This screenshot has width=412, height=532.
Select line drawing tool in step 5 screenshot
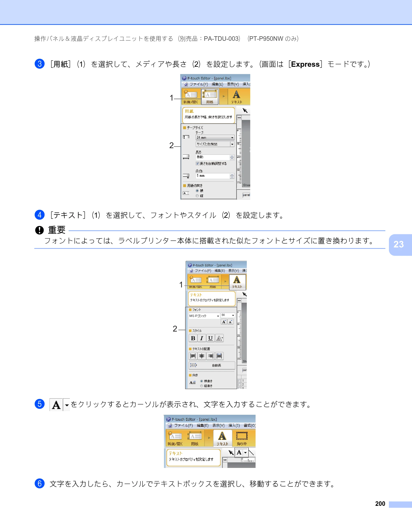pyautogui.click(x=251, y=453)
